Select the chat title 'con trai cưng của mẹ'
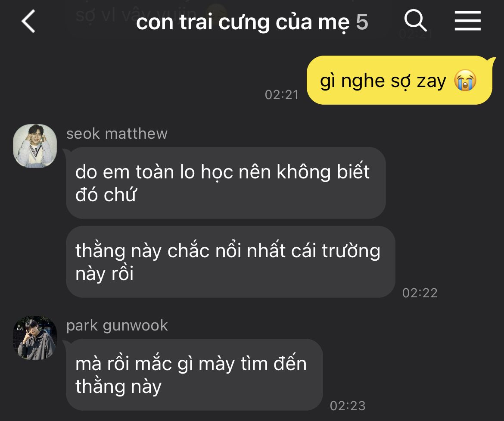The width and height of the screenshot is (504, 421). point(243,22)
